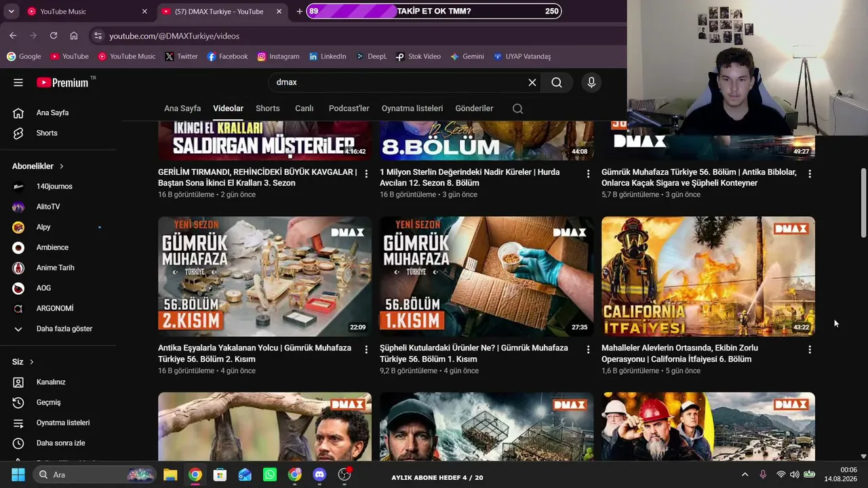The image size is (868, 488).
Task: Open a new browser tab
Action: tap(300, 12)
